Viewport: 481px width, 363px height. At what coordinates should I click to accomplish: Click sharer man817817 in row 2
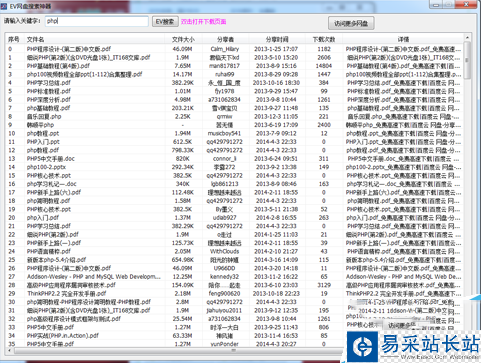coord(225,66)
